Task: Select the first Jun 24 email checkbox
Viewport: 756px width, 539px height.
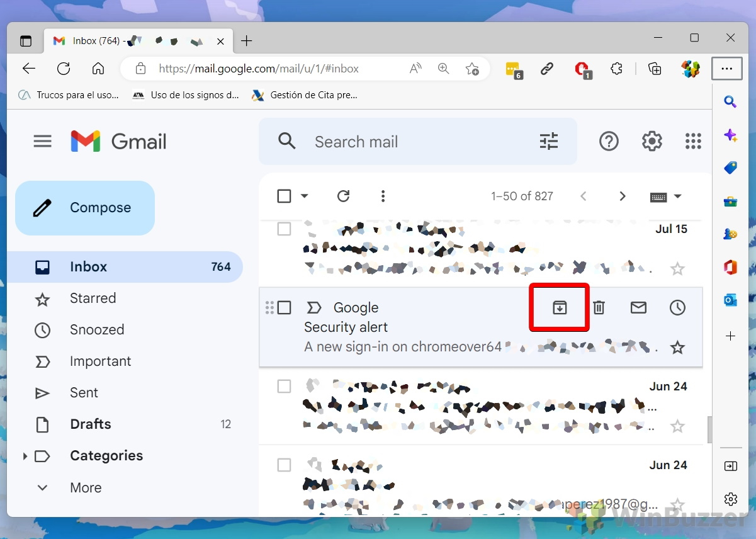Action: 284,386
